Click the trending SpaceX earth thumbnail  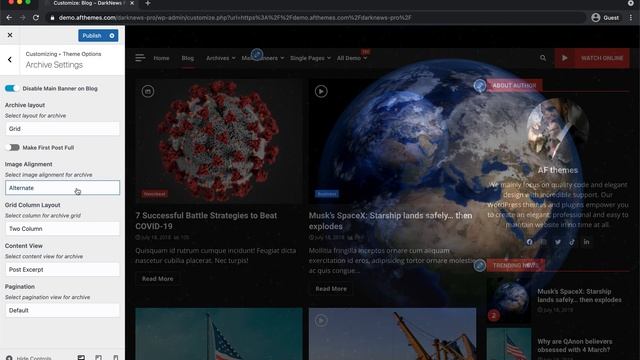point(509,301)
